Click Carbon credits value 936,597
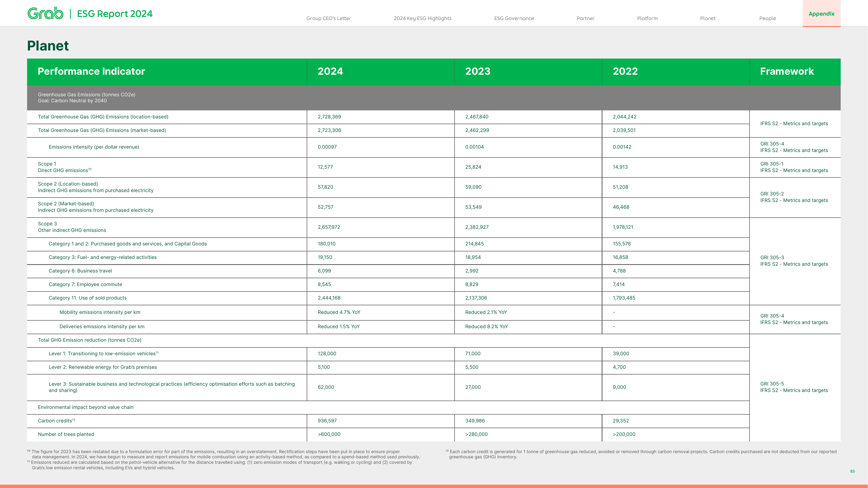The width and height of the screenshot is (868, 488). tap(327, 421)
